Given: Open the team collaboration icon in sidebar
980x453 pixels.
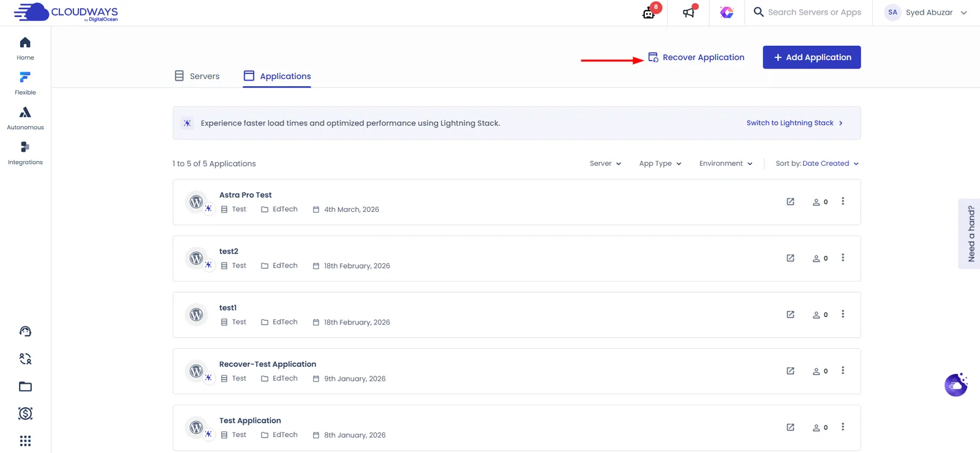Looking at the screenshot, I should click(25, 359).
